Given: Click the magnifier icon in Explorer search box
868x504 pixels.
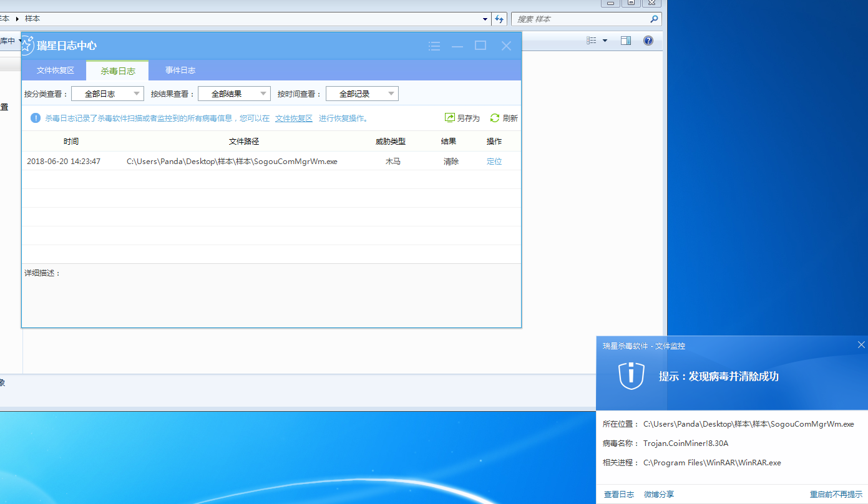Looking at the screenshot, I should (x=654, y=19).
